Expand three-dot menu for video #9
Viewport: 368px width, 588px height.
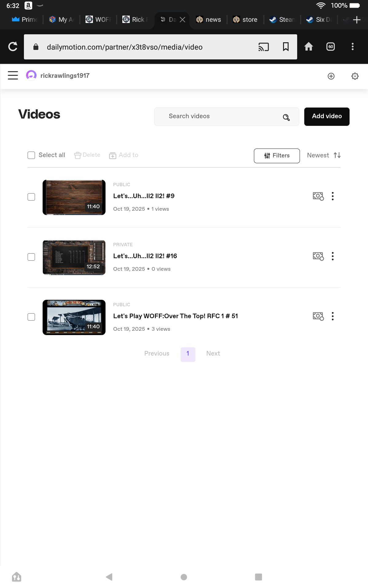click(x=333, y=196)
